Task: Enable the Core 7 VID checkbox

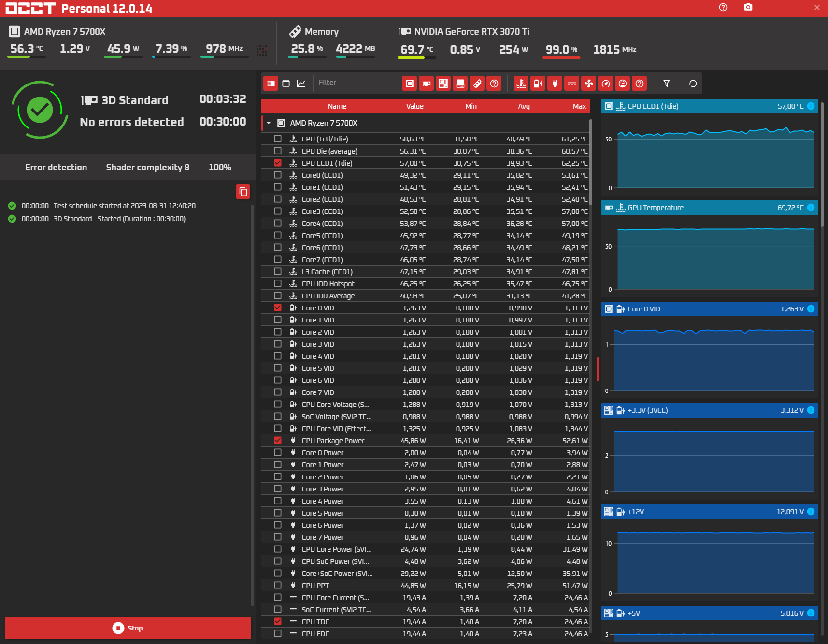Action: pos(278,392)
